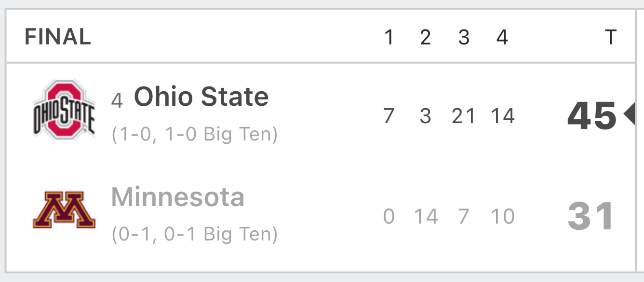644x282 pixels.
Task: Open the Ohio State team link
Action: pyautogui.click(x=201, y=96)
